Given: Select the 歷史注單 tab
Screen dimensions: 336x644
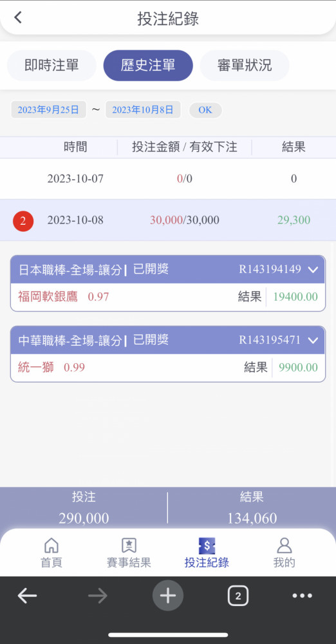Looking at the screenshot, I should point(148,65).
